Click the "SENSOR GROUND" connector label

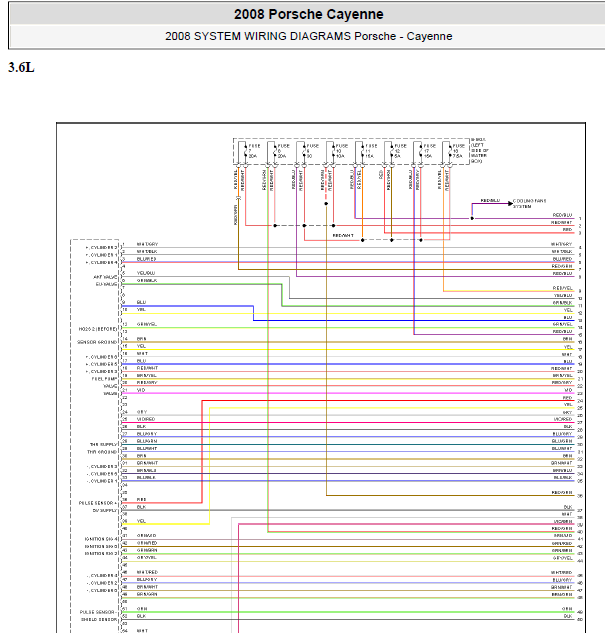(97, 342)
